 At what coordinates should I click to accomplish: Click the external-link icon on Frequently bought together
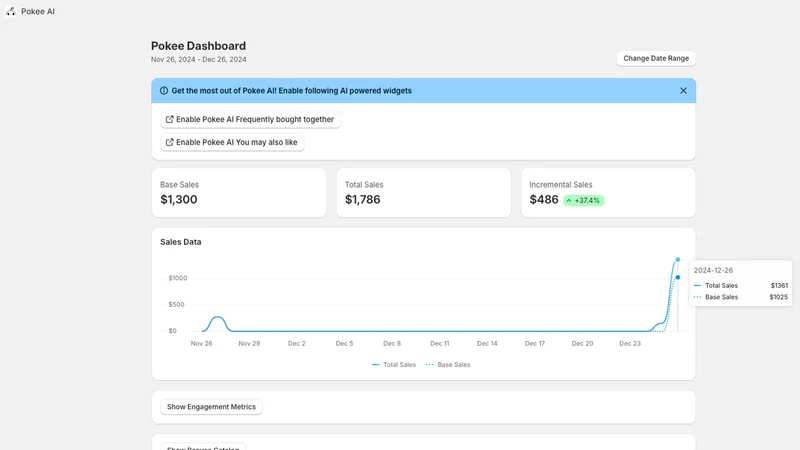click(x=169, y=119)
